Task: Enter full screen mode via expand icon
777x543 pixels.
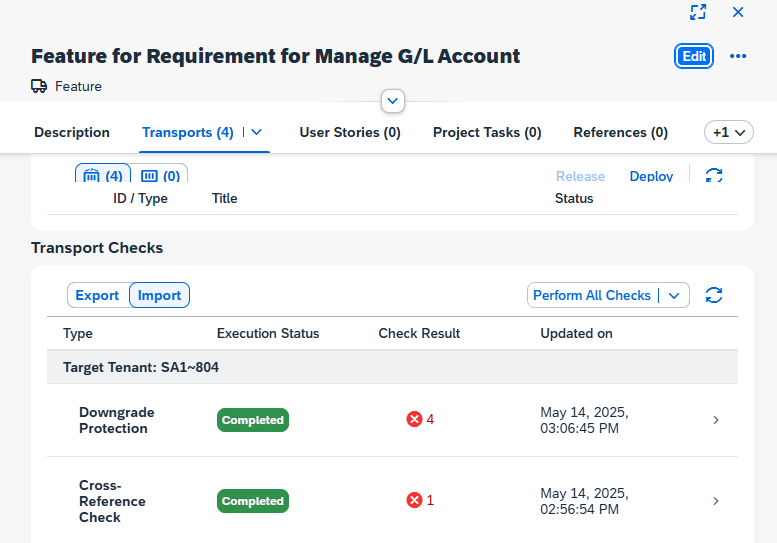Action: tap(698, 12)
